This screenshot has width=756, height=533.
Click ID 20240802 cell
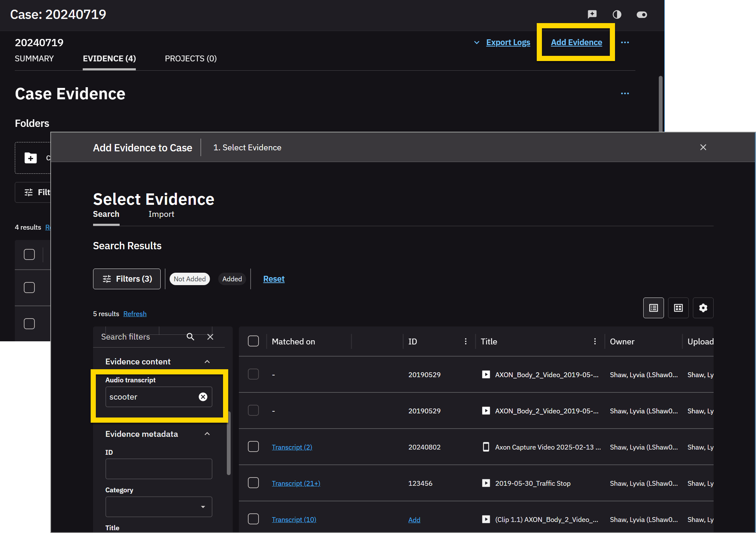pos(424,447)
